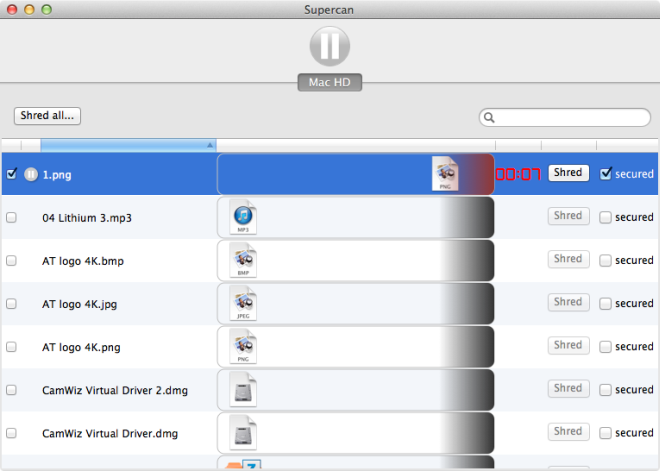This screenshot has width=660, height=471.
Task: Click the search magnifier icon
Action: (489, 117)
